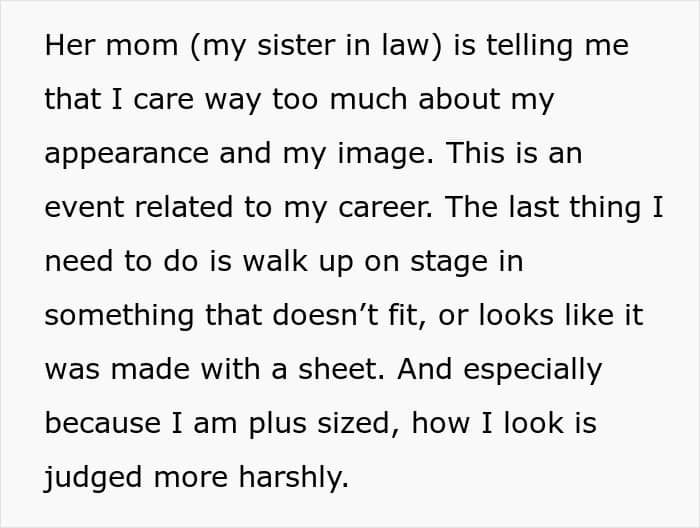Click the word "plus"
700x528 pixels.
click(277, 424)
